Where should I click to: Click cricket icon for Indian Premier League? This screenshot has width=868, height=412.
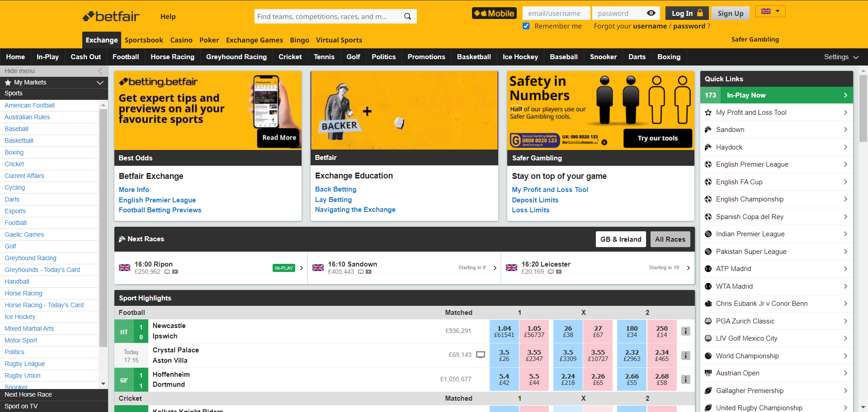click(708, 234)
